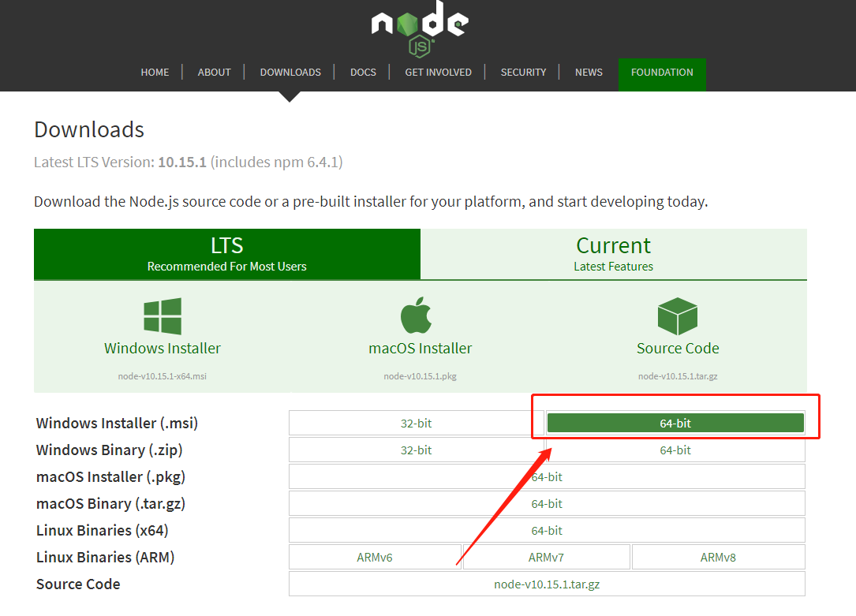Image resolution: width=856 pixels, height=616 pixels.
Task: Open the HOME navigation item
Action: coord(155,72)
